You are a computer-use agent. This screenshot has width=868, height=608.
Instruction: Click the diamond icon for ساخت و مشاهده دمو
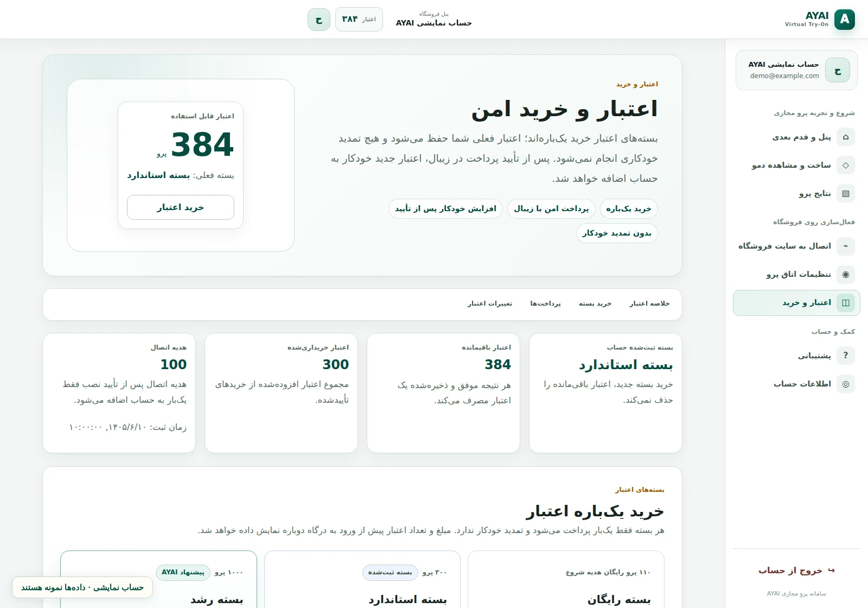846,165
